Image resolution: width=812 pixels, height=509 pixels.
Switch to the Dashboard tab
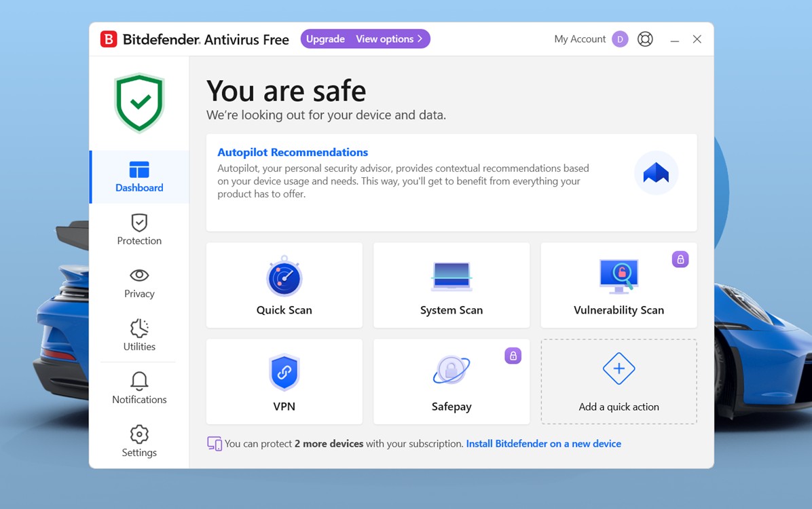[x=139, y=177]
